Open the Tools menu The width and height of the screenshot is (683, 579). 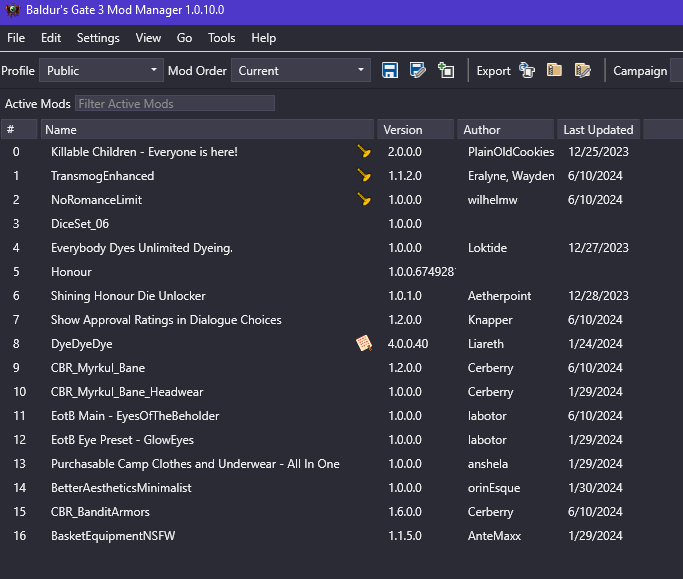[221, 38]
